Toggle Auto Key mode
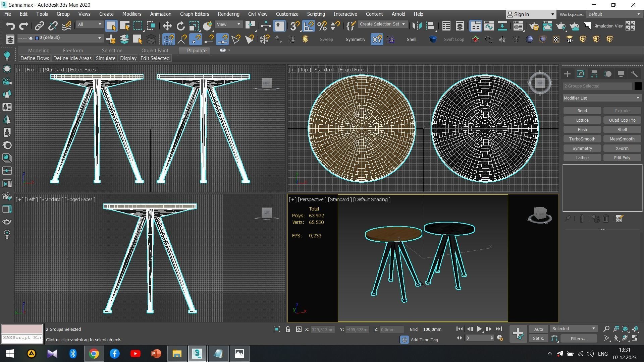Viewport: 644px width, 362px height. [538, 329]
